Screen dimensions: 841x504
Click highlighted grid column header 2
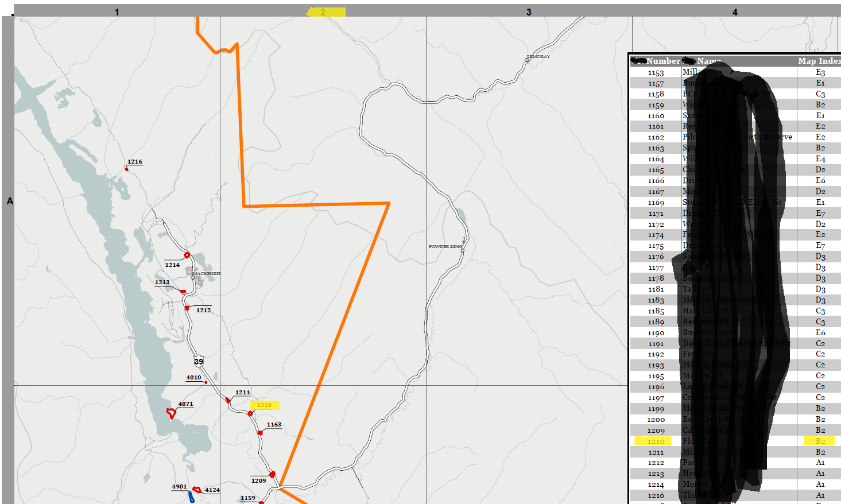323,11
